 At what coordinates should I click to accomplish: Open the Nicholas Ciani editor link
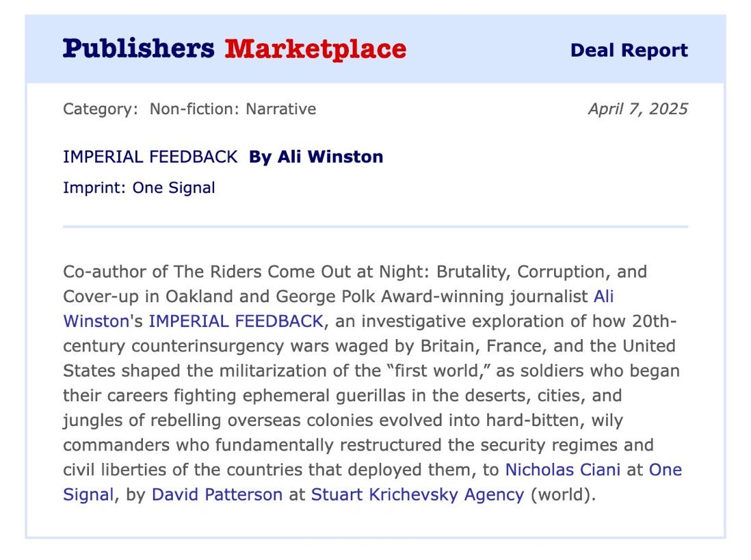pyautogui.click(x=563, y=470)
